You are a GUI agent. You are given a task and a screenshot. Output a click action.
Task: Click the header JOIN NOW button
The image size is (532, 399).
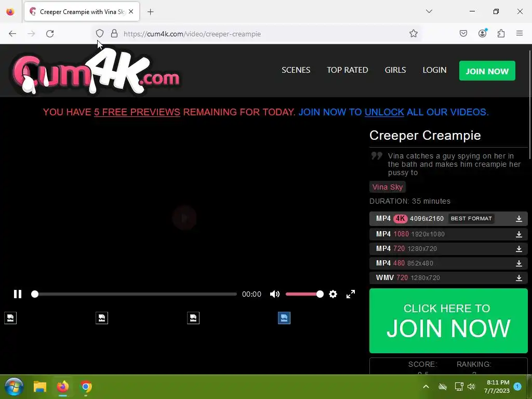tap(487, 71)
